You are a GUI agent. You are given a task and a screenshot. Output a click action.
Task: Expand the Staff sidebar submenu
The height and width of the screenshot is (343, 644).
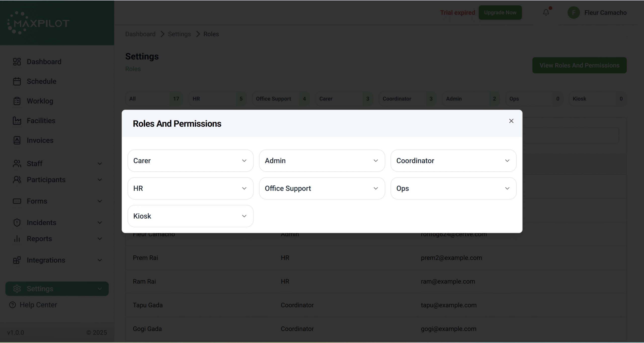(100, 164)
